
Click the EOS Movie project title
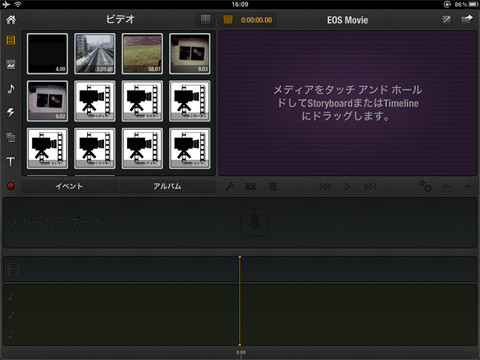coord(347,20)
